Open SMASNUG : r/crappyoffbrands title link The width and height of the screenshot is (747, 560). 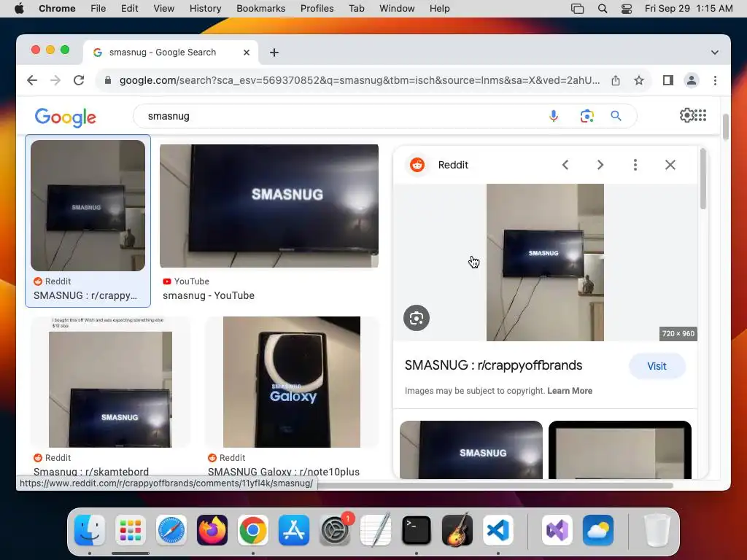tap(494, 365)
